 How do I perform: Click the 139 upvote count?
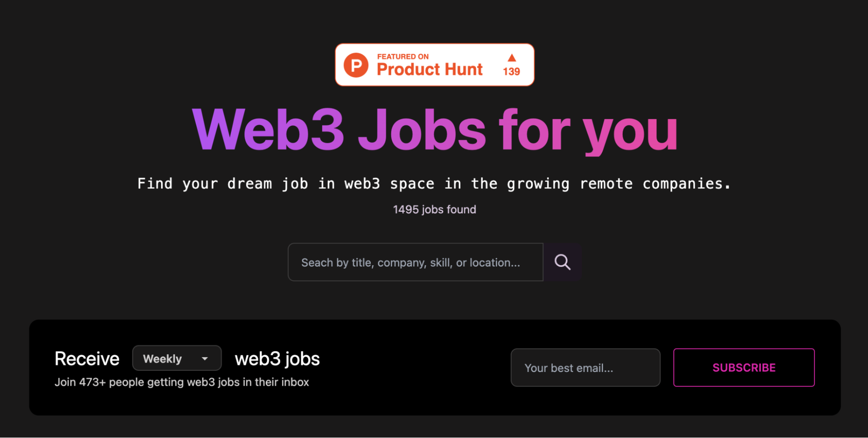tap(512, 72)
